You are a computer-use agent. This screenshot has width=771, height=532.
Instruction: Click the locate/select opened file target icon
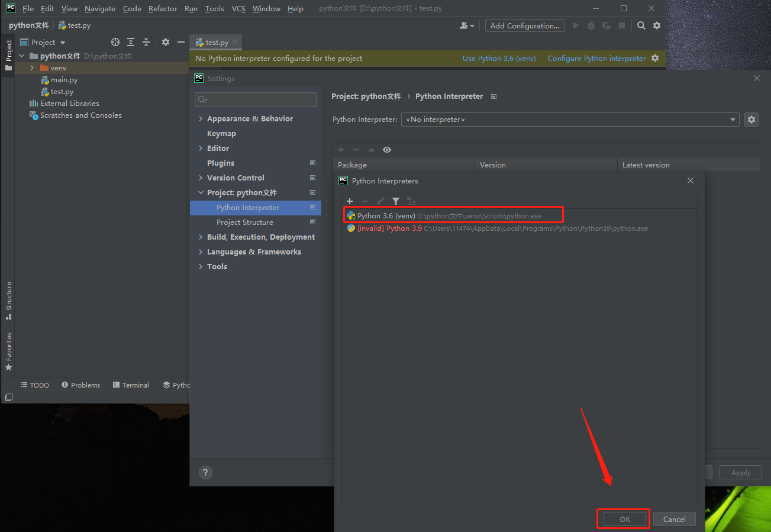click(x=115, y=42)
